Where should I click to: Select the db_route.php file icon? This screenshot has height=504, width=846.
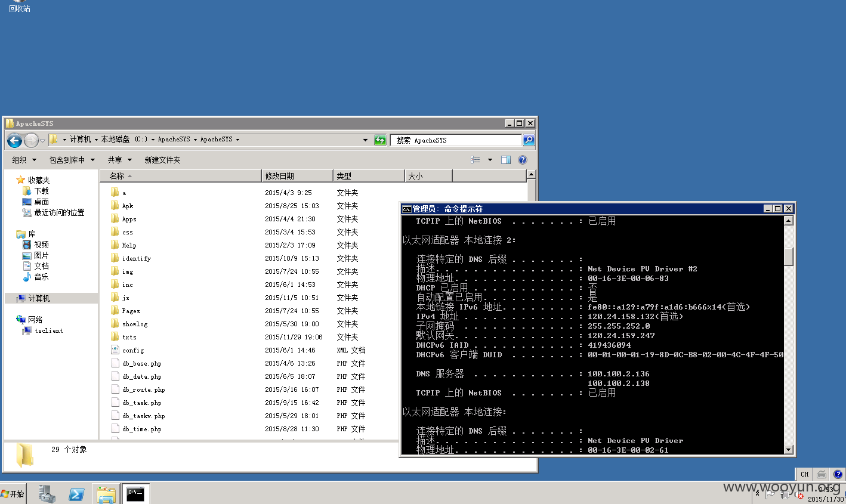[x=115, y=389]
